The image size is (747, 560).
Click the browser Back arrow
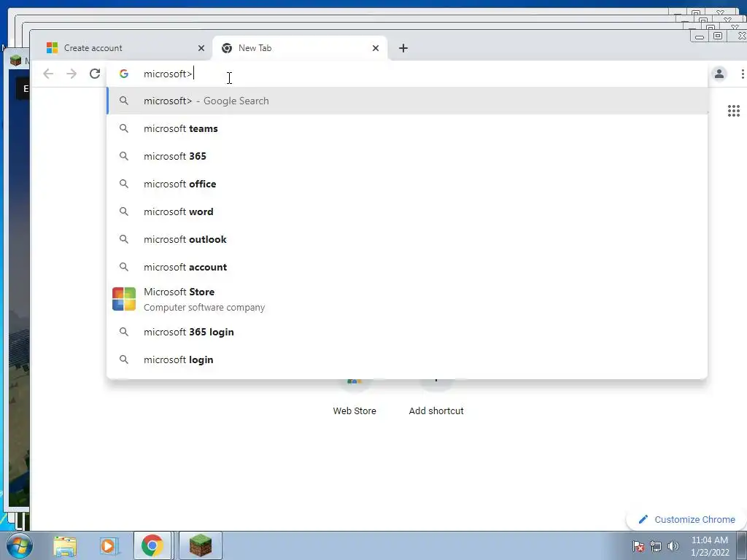coord(48,74)
